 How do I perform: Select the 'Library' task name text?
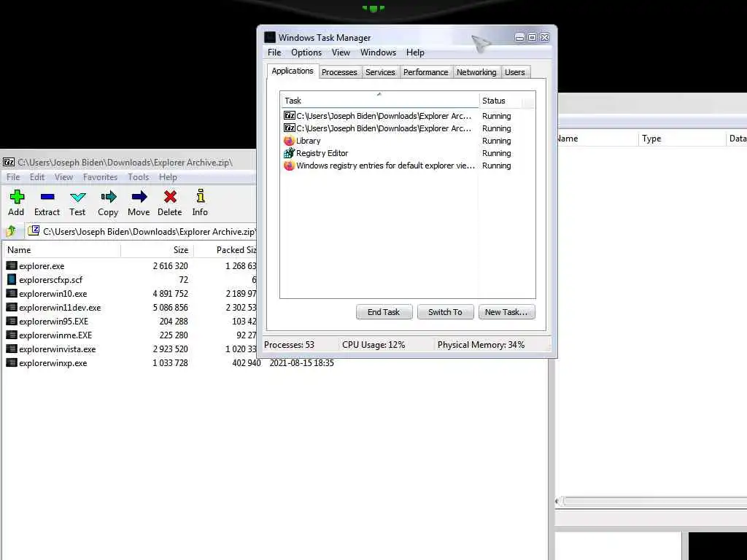[x=309, y=141]
